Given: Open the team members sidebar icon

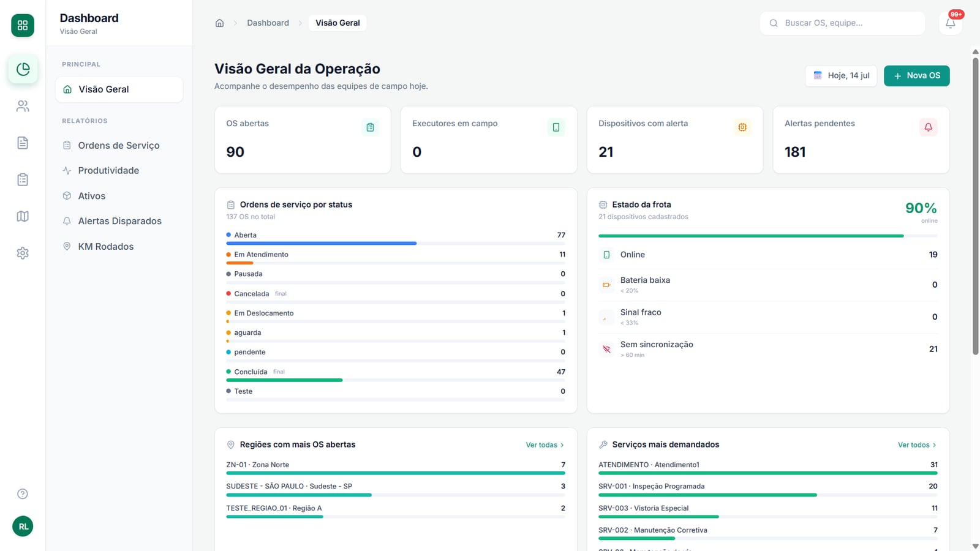Looking at the screenshot, I should tap(23, 107).
